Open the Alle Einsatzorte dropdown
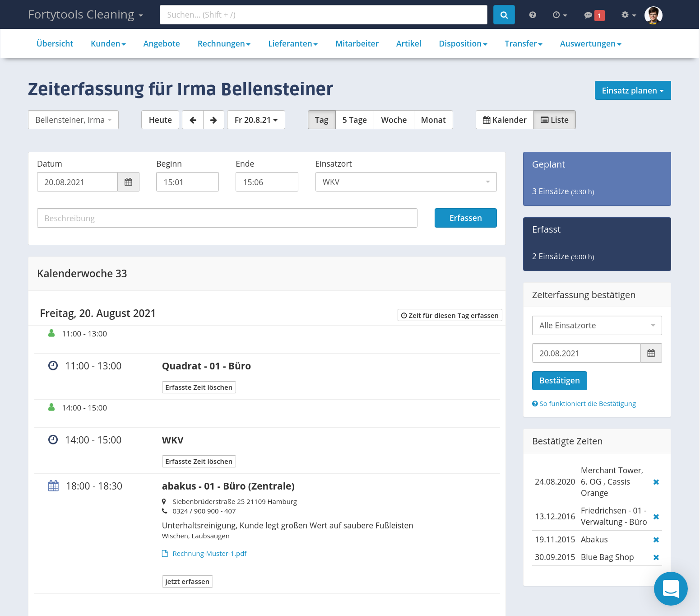 point(597,326)
